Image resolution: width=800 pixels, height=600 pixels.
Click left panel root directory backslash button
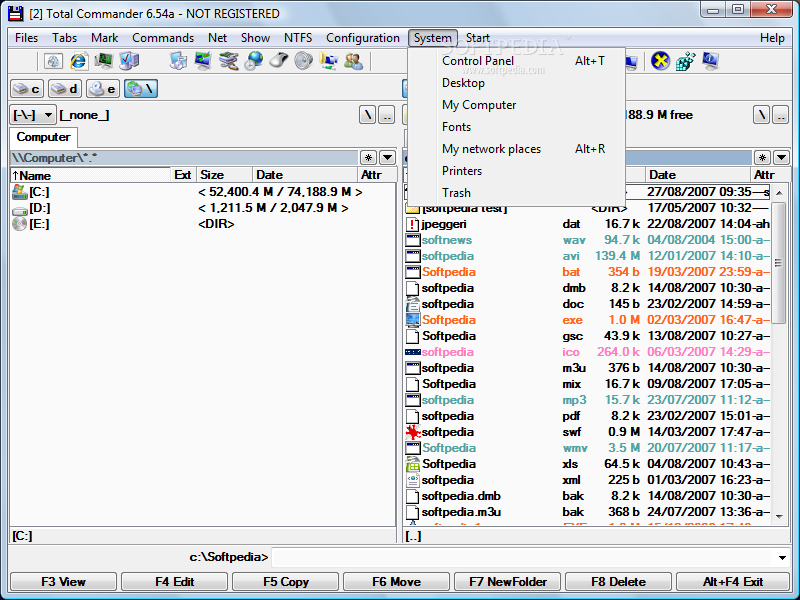368,115
